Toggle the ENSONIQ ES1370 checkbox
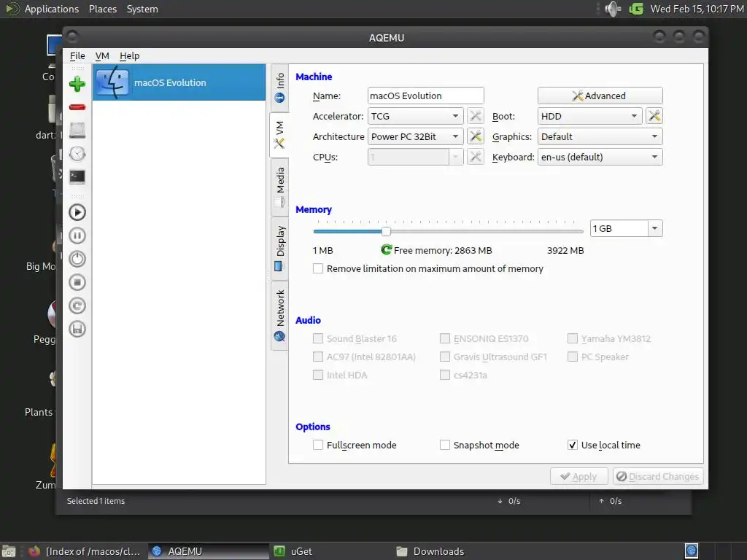This screenshot has height=560, width=747. point(444,338)
